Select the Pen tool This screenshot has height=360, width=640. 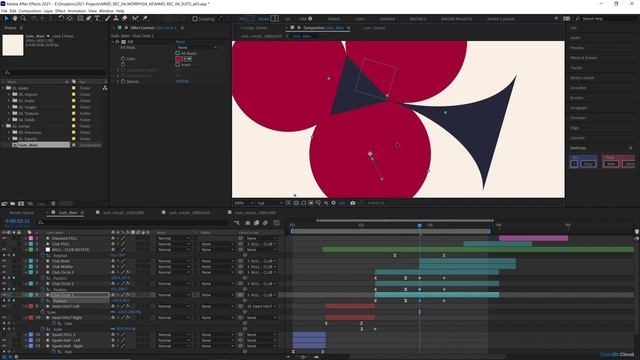89,18
